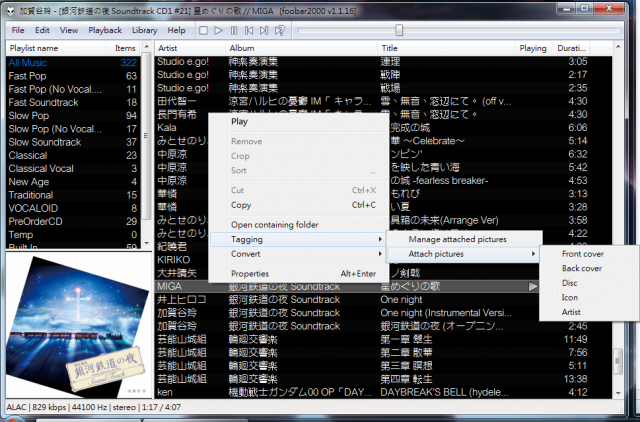Click the album art cover image

click(x=79, y=325)
